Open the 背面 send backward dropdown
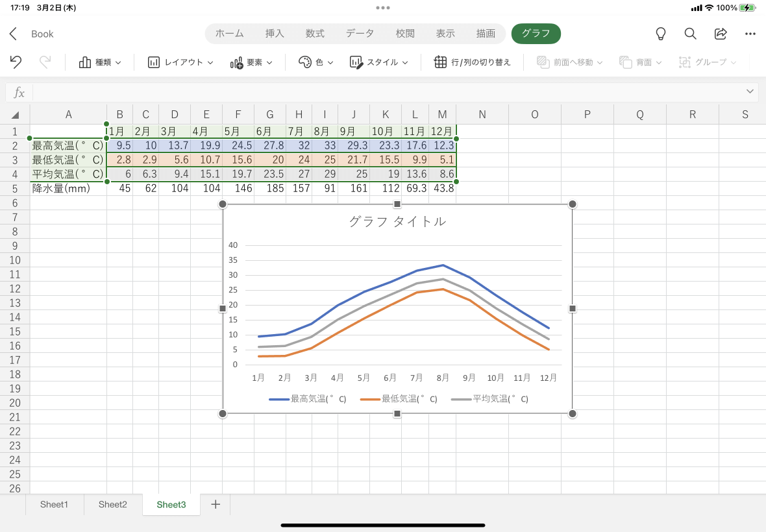 coord(641,62)
